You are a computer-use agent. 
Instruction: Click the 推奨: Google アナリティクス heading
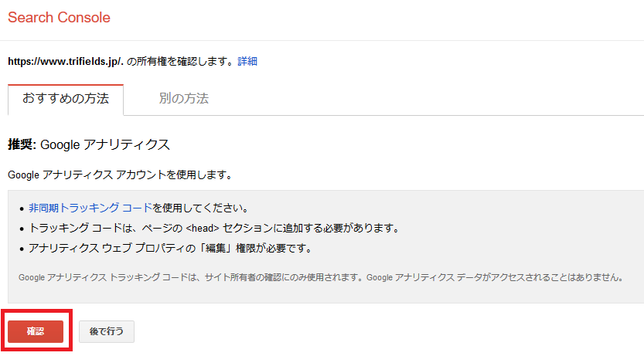click(x=89, y=144)
